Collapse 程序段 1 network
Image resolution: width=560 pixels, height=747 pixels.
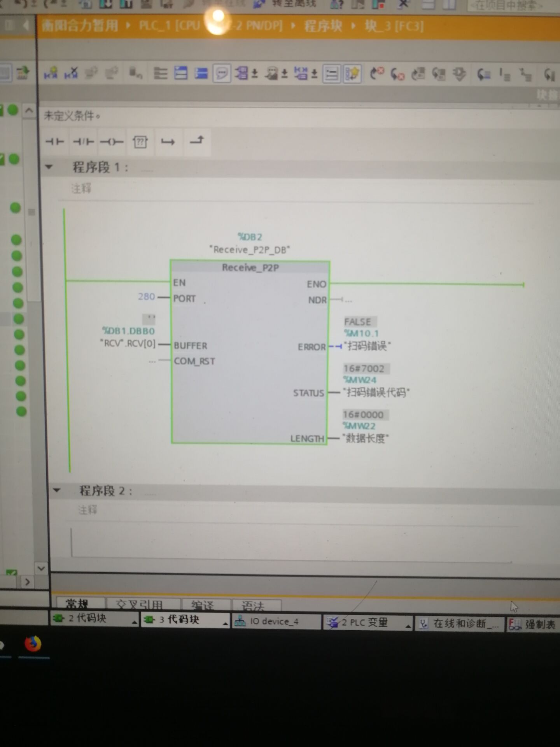49,167
